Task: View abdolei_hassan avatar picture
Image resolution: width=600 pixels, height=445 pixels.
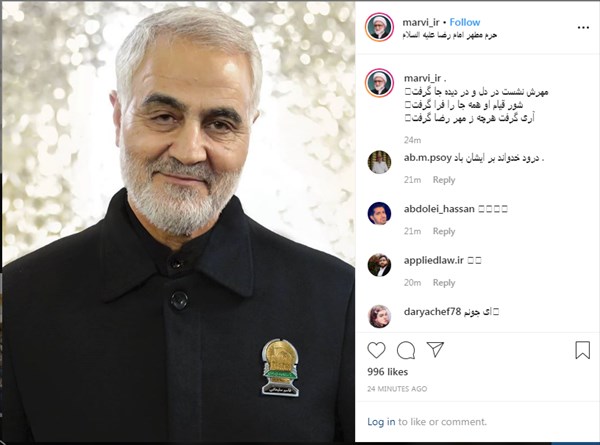Action: pos(379,213)
